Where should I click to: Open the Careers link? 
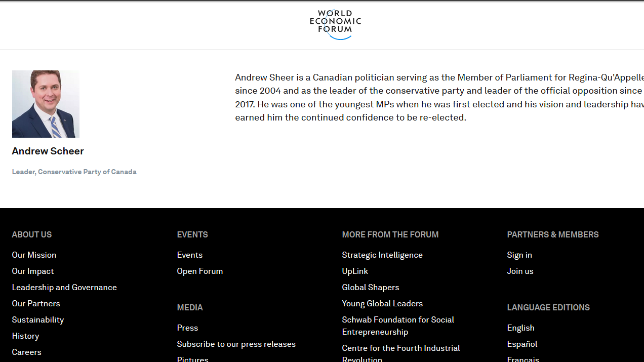click(27, 352)
